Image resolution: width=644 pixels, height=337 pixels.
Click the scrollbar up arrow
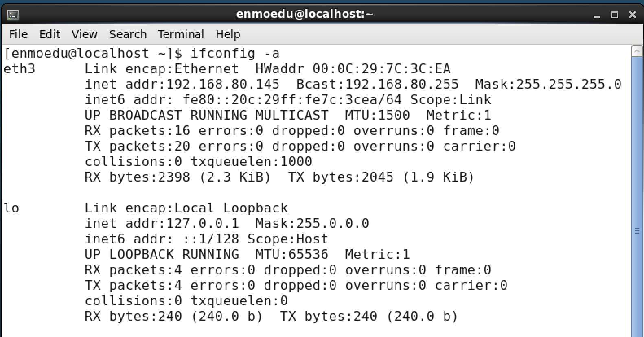click(x=637, y=51)
